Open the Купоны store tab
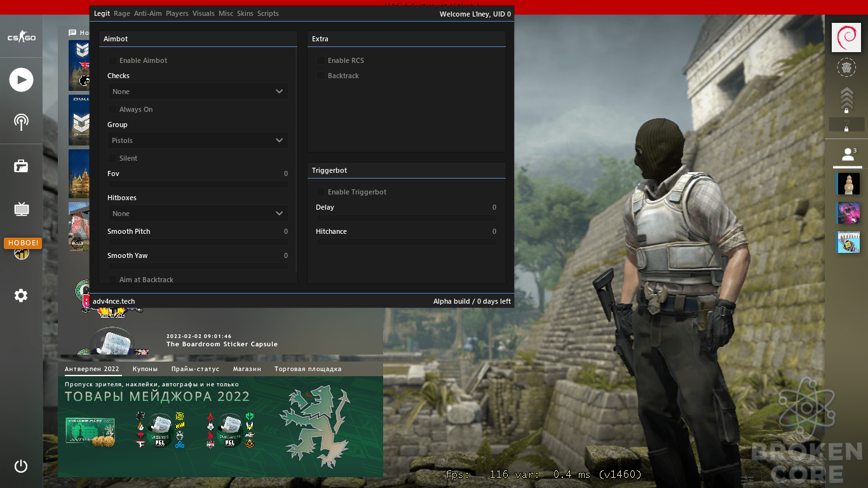This screenshot has width=868, height=488. (145, 369)
